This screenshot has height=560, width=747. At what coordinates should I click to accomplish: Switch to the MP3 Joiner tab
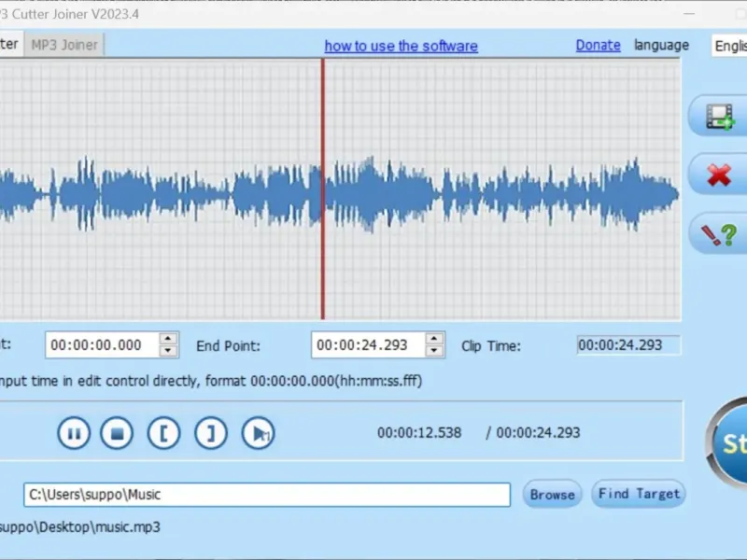tap(64, 45)
